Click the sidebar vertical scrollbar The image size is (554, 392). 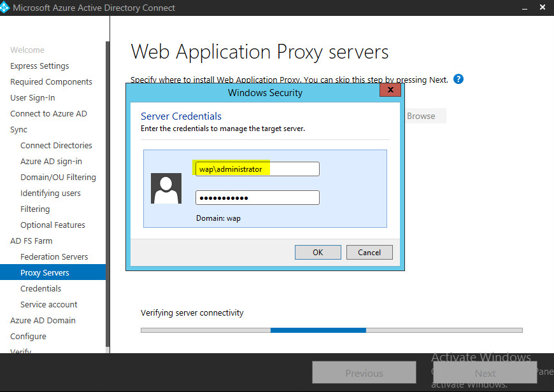pyautogui.click(x=107, y=191)
